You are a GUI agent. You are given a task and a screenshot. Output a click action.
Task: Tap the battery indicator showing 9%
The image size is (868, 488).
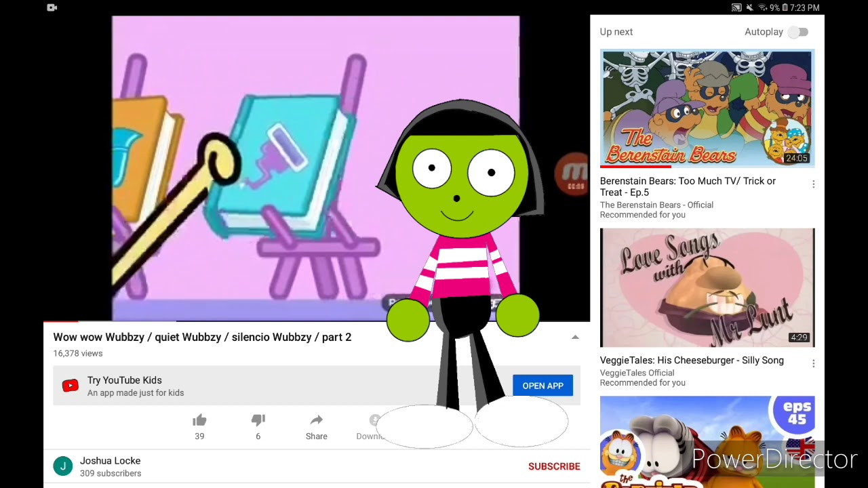coord(778,7)
